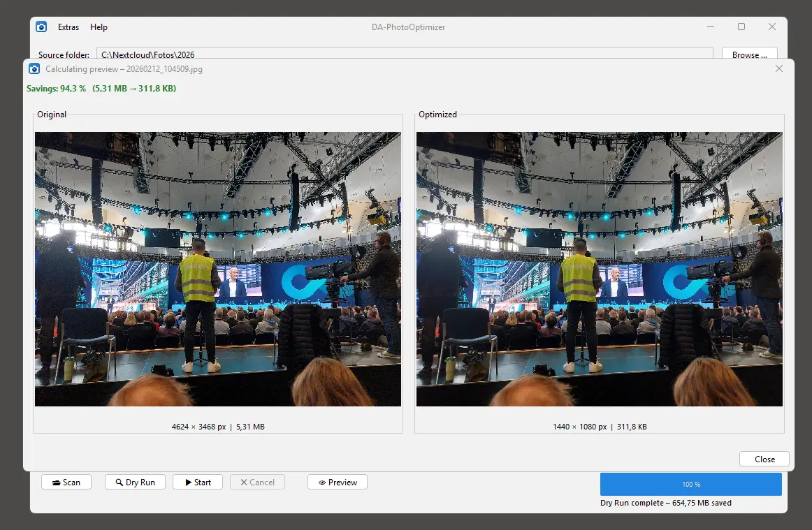Viewport: 812px width, 530px height.
Task: Click the DA-PhotoOptimizer camera icon in main title bar
Action: tap(41, 27)
